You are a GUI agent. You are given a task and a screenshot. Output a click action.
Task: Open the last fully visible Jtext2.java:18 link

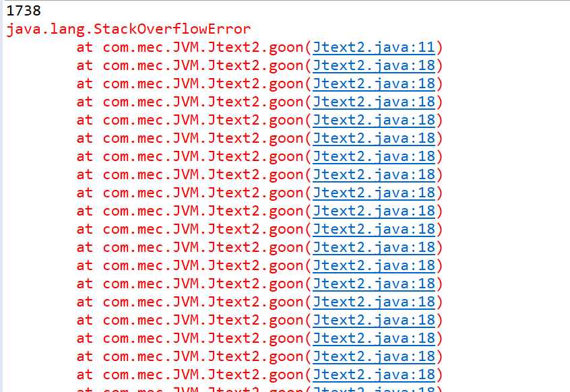tap(374, 374)
